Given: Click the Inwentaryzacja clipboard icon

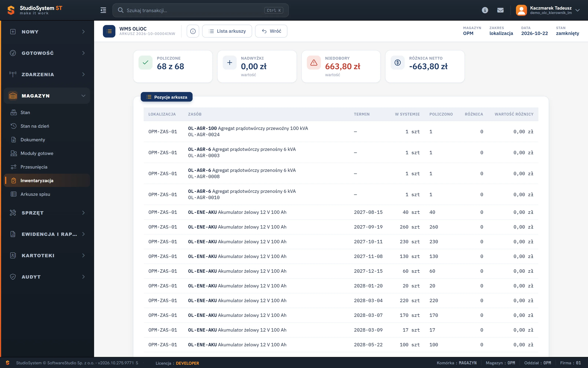Looking at the screenshot, I should pos(14,181).
